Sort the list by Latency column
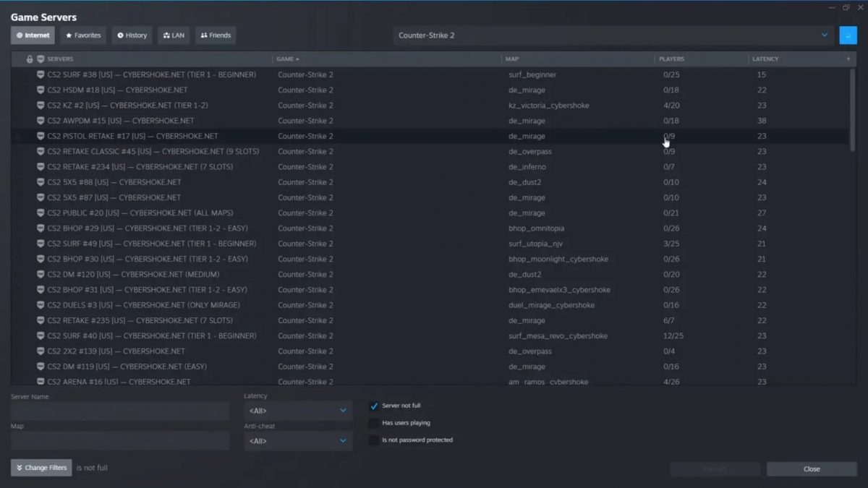The height and width of the screenshot is (488, 868). [765, 59]
